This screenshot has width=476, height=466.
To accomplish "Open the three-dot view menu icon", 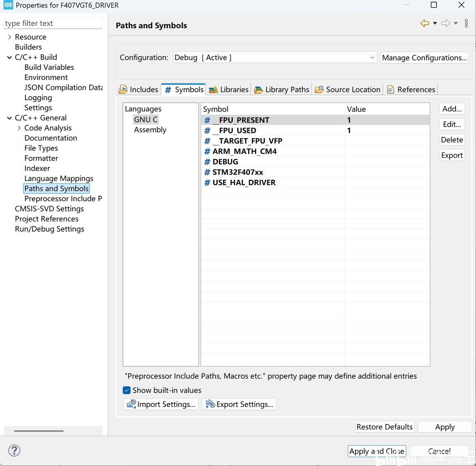I will [466, 24].
